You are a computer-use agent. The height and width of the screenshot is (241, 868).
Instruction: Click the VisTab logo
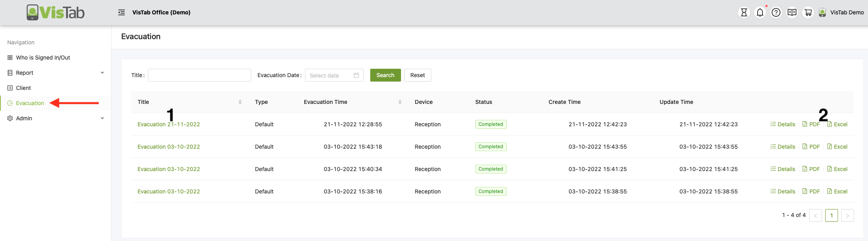[55, 12]
